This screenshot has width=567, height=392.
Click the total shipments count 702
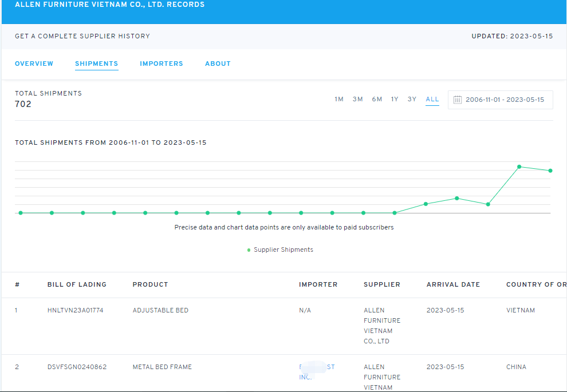[23, 104]
